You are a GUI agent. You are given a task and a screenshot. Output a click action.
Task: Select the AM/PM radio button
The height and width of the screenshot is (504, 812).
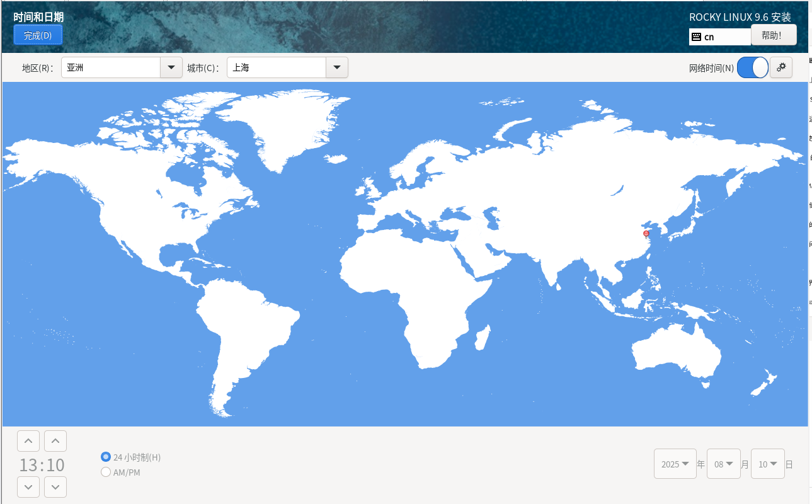click(106, 472)
